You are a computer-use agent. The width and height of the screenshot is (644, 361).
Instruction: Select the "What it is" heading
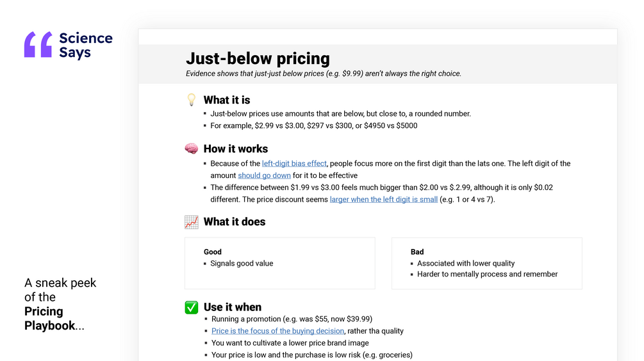point(227,100)
